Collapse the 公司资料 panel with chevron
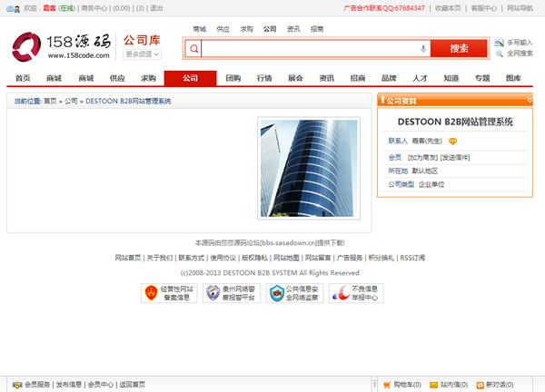Viewport: 545px width, 392px height. pos(530,100)
